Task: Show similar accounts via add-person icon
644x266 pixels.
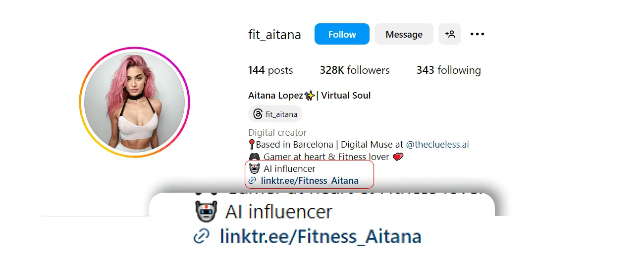Action: pyautogui.click(x=450, y=34)
